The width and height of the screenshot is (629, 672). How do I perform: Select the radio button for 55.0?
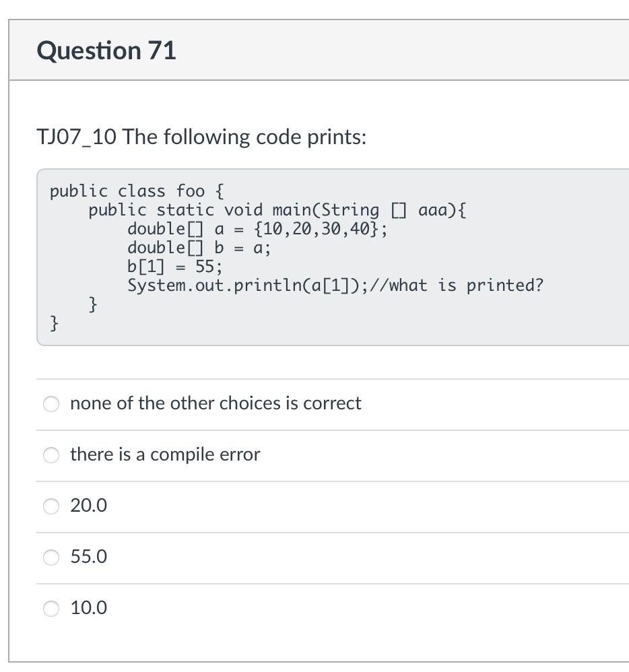[x=51, y=557]
